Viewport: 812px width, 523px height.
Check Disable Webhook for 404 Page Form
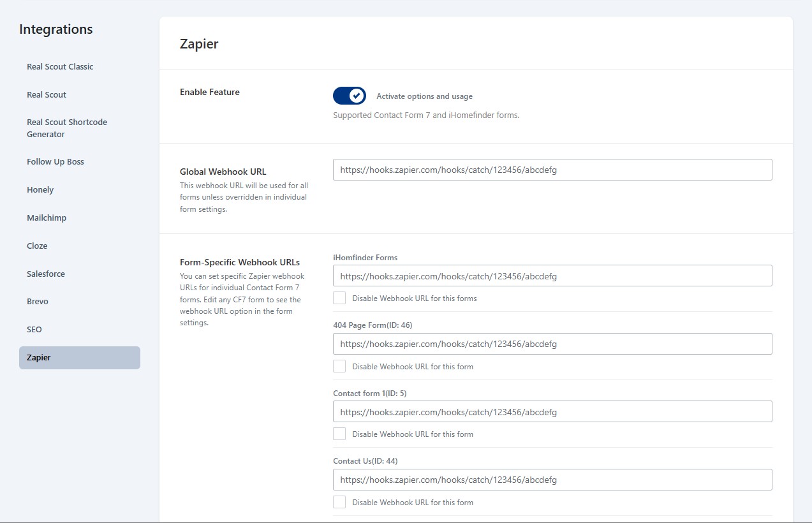(339, 366)
